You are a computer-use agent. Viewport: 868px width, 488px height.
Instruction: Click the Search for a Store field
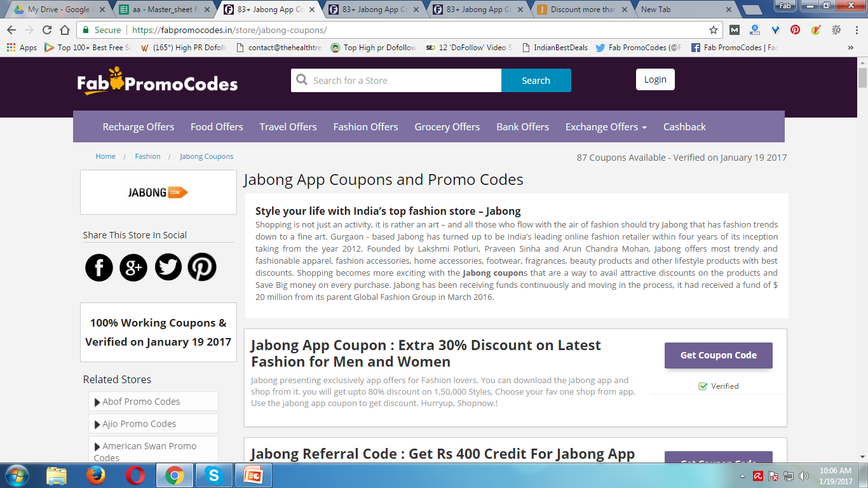coord(397,81)
